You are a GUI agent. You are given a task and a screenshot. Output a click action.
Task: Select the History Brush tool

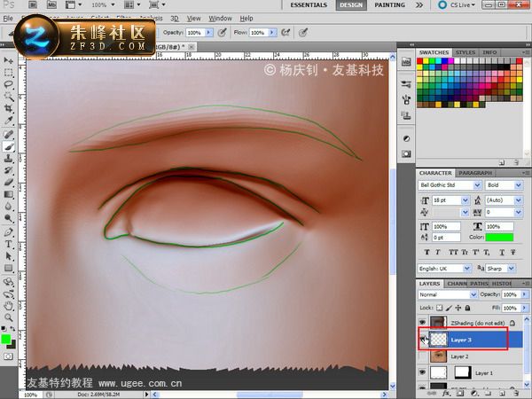pos(8,170)
